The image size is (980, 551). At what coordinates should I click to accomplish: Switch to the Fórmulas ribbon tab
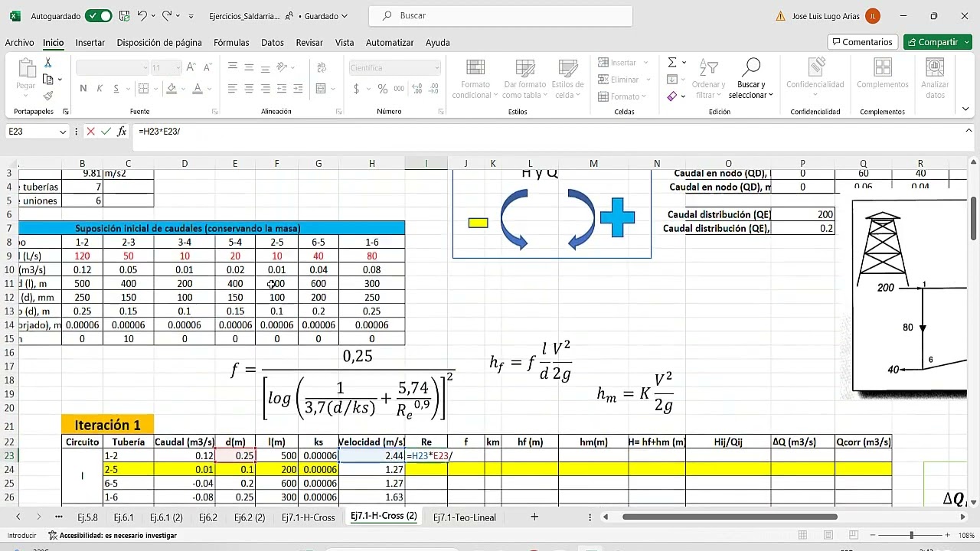tap(231, 43)
